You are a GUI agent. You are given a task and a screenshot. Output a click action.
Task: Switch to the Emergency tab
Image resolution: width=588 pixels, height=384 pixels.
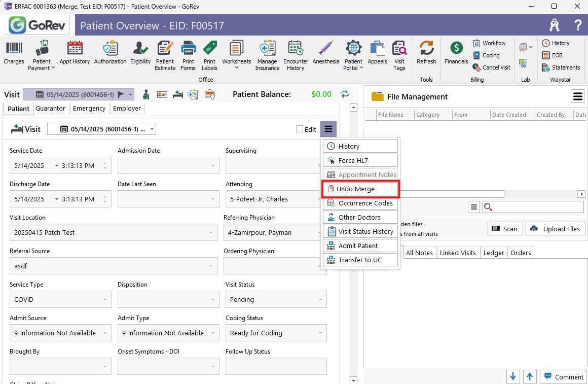tap(89, 109)
